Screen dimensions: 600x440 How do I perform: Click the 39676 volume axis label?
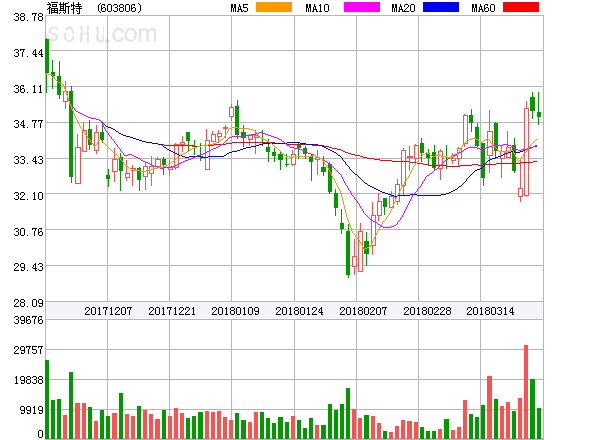tap(21, 321)
